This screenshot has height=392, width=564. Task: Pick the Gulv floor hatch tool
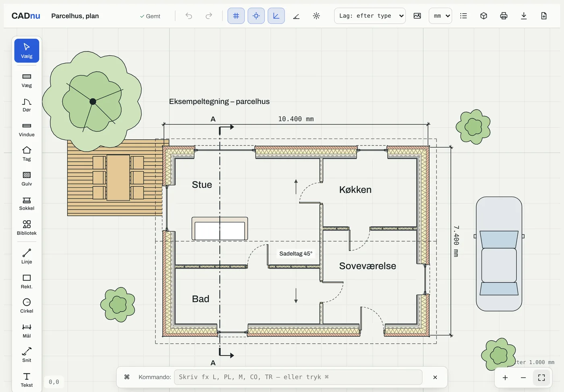(27, 179)
